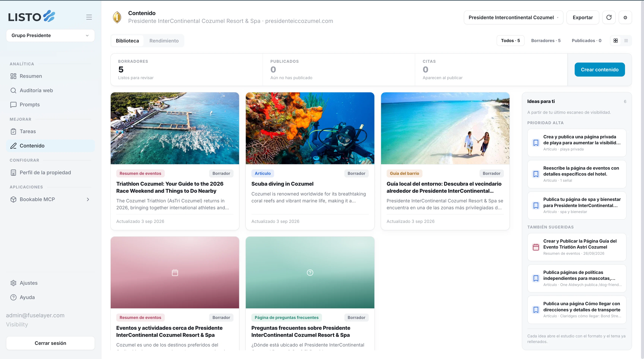
Task: Click the Presidente InterContinental logo icon
Action: [x=117, y=17]
